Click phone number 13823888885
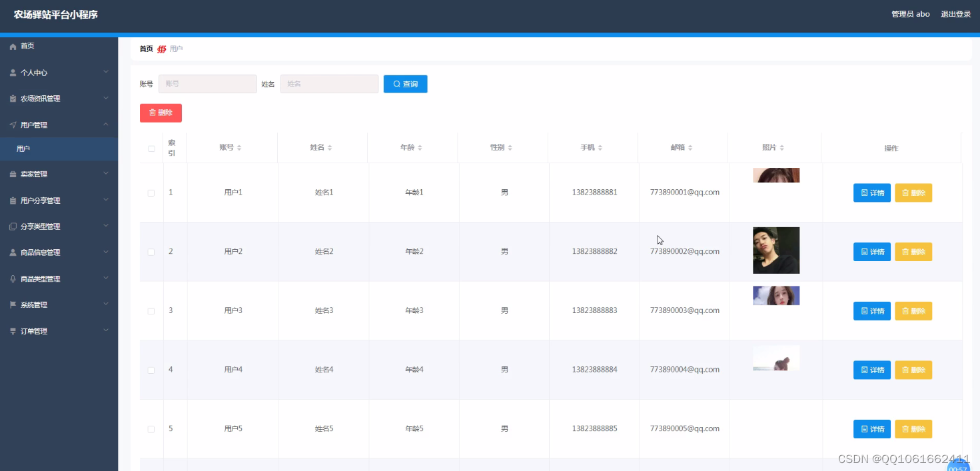Screen dimensions: 980x471 coord(594,429)
